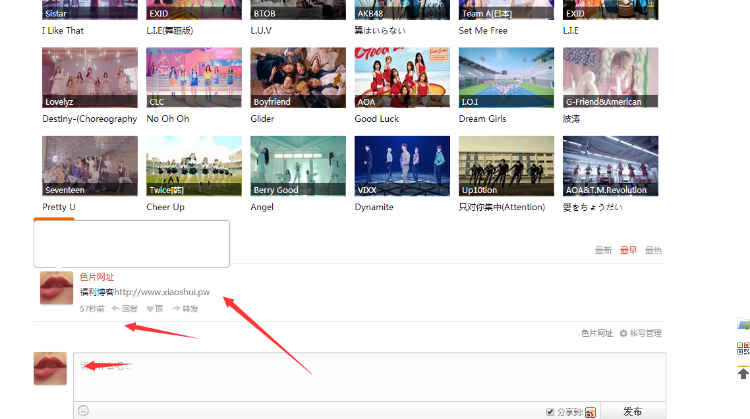Click the lips avatar beside the comment input
The width and height of the screenshot is (750, 419).
(50, 368)
